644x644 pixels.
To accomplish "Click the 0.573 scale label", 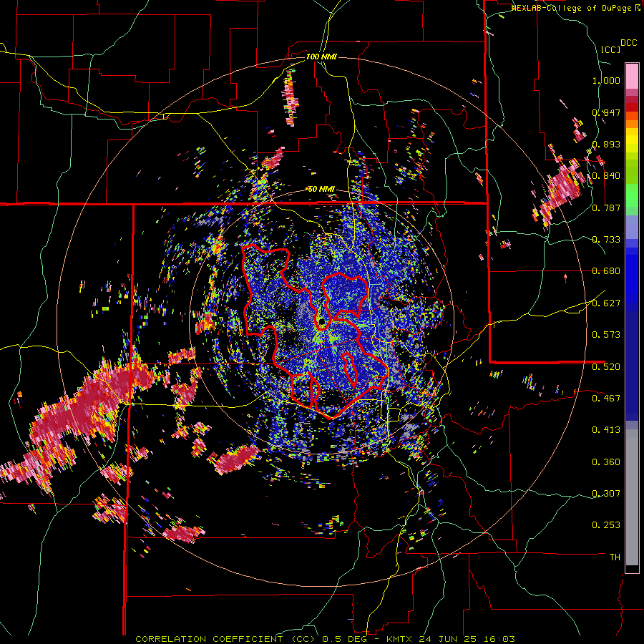I will [606, 335].
